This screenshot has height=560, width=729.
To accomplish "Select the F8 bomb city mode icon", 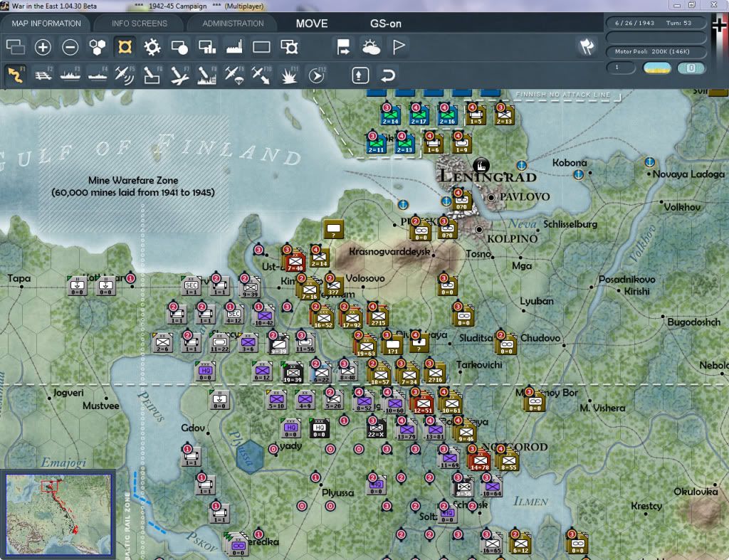I will tap(207, 75).
